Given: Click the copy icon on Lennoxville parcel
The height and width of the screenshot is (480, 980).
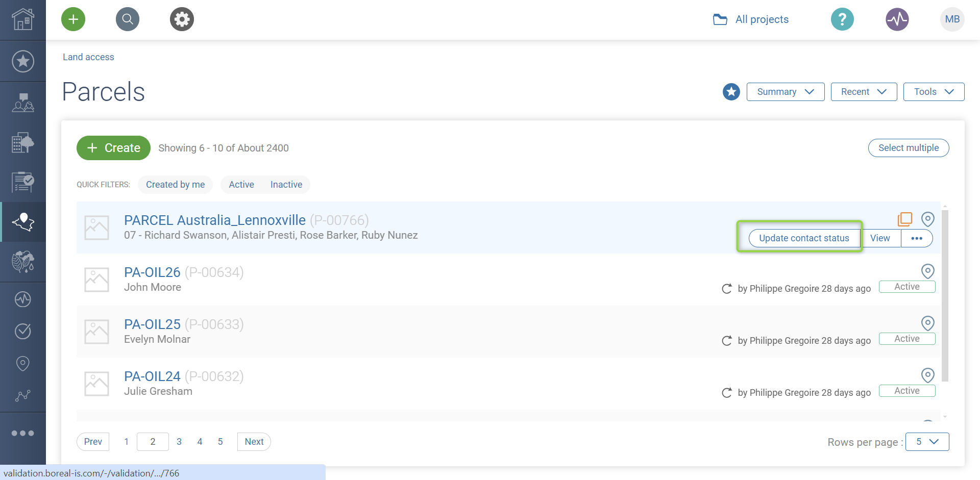Looking at the screenshot, I should (905, 219).
